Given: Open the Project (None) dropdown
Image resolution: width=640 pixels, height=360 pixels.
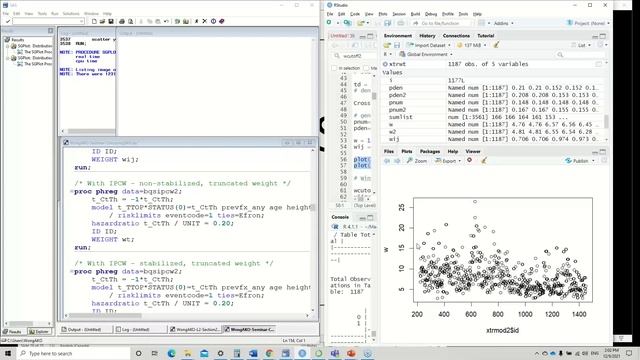Looking at the screenshot, I should [589, 23].
